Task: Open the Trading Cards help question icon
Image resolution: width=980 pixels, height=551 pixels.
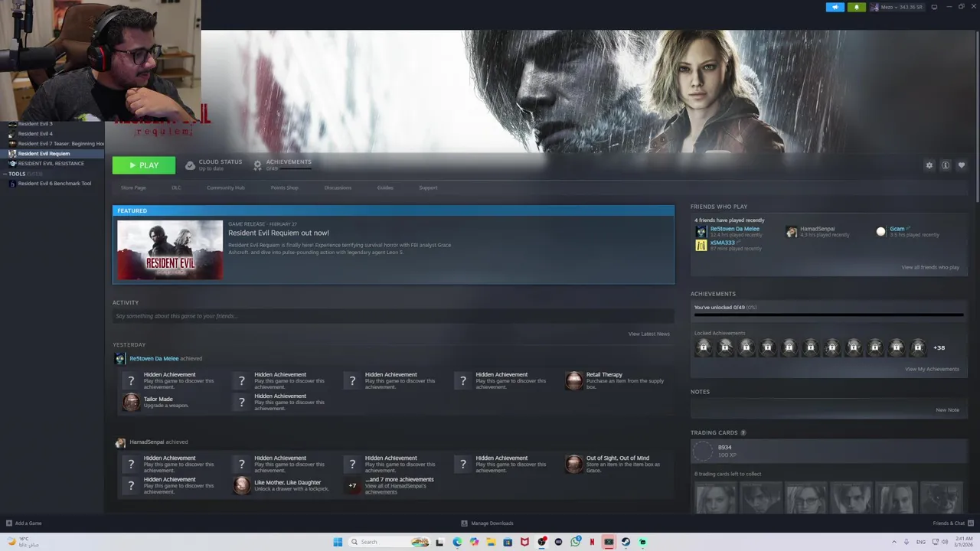Action: pyautogui.click(x=743, y=433)
